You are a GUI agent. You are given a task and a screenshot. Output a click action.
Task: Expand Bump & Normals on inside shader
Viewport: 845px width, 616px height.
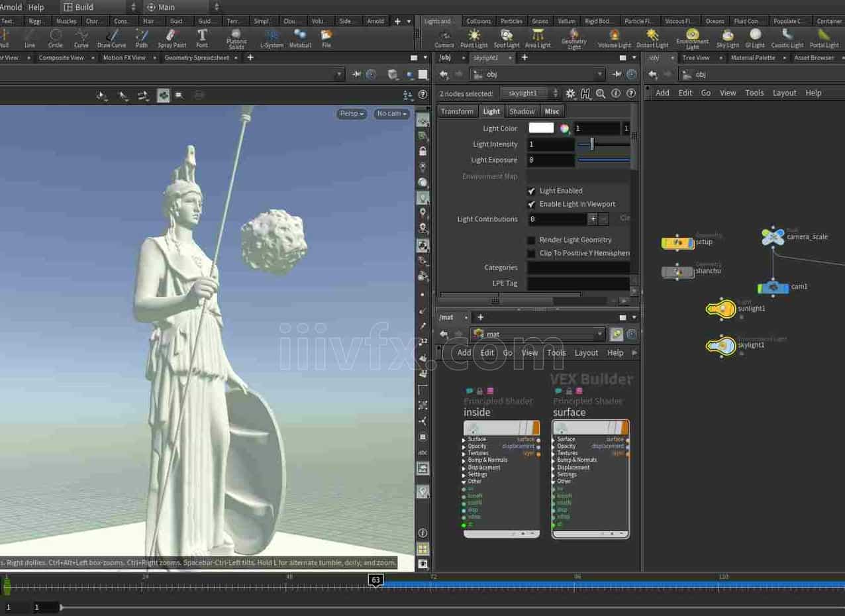click(x=464, y=460)
